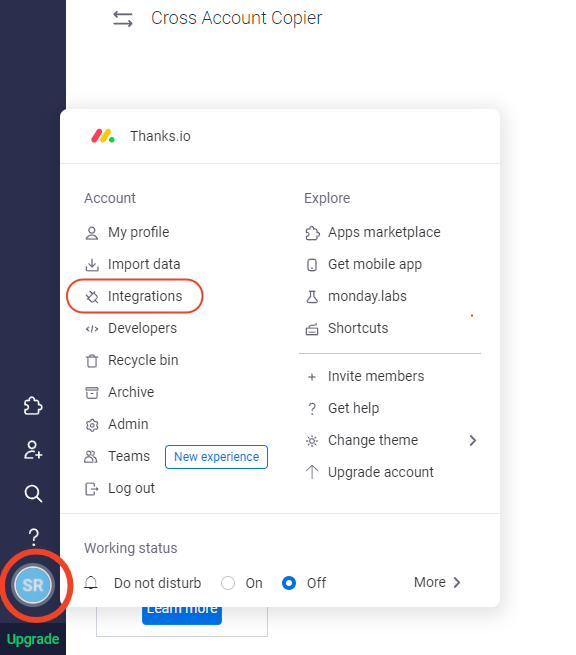The width and height of the screenshot is (576, 655).
Task: Open search from the sidebar magnifier
Action: point(33,493)
